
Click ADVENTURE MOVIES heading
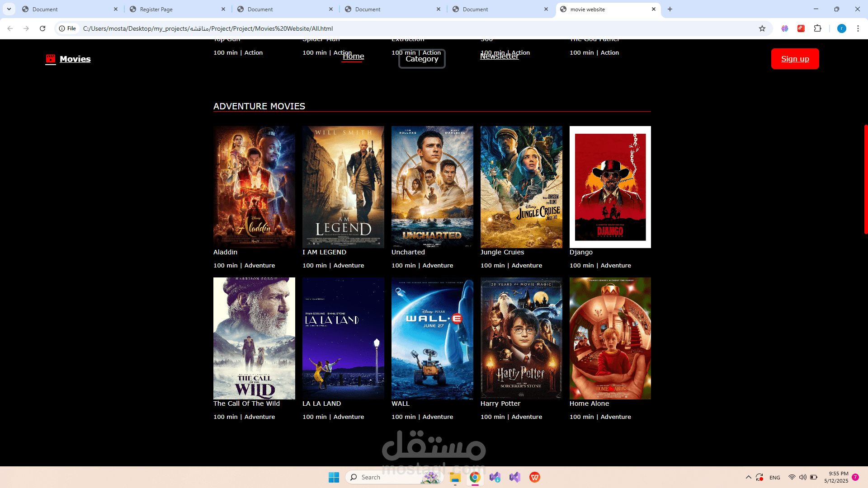(259, 106)
